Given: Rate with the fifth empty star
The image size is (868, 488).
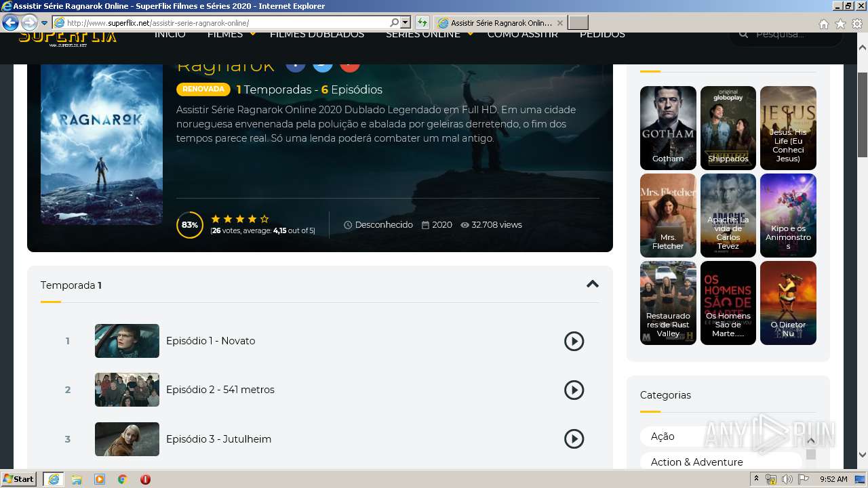Looking at the screenshot, I should pyautogui.click(x=264, y=219).
